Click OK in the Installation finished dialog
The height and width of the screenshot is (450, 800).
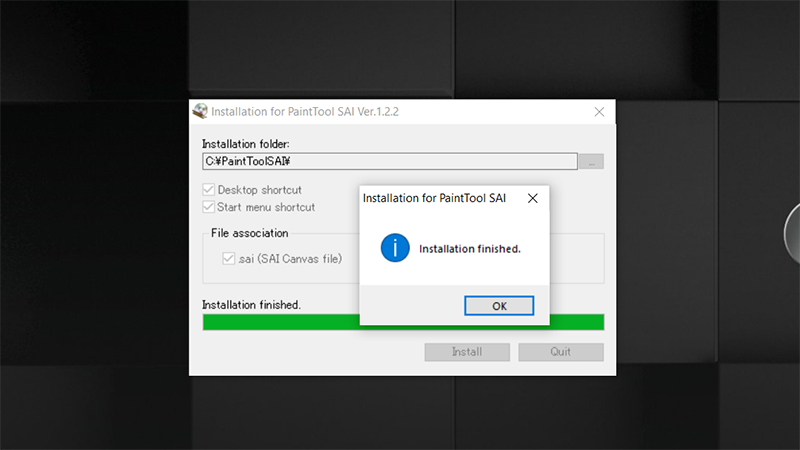pyautogui.click(x=499, y=306)
